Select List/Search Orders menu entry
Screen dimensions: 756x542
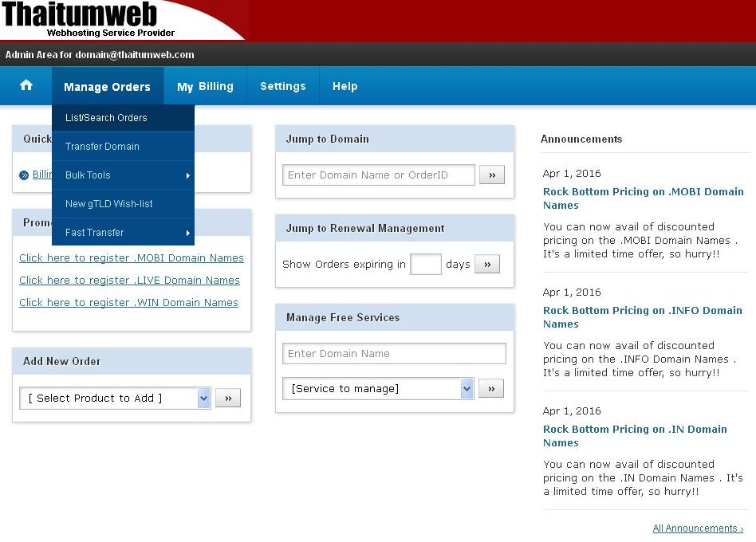pos(123,117)
